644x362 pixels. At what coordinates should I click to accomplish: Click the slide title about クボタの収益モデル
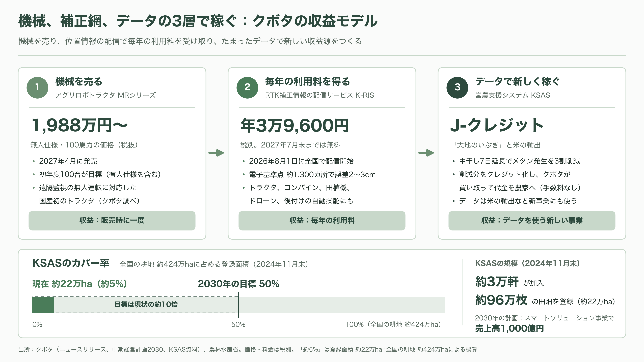coord(198,21)
